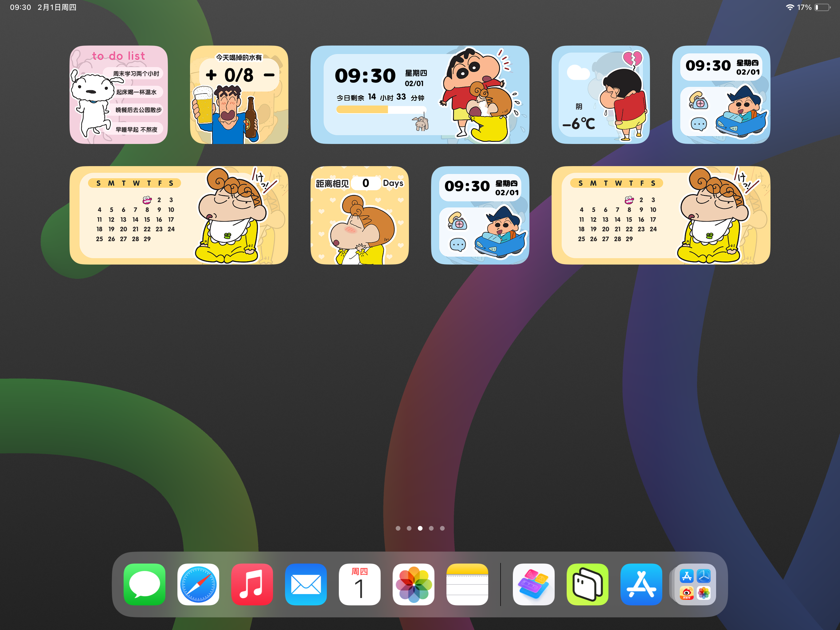The image size is (840, 630).
Task: Open the weather widget showing -6℃
Action: (x=600, y=95)
